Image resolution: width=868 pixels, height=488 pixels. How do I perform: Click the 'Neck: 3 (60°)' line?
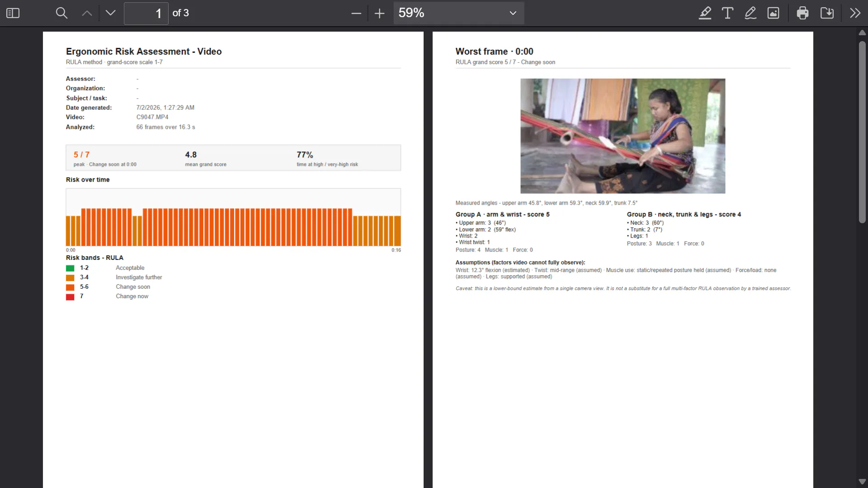(x=646, y=223)
